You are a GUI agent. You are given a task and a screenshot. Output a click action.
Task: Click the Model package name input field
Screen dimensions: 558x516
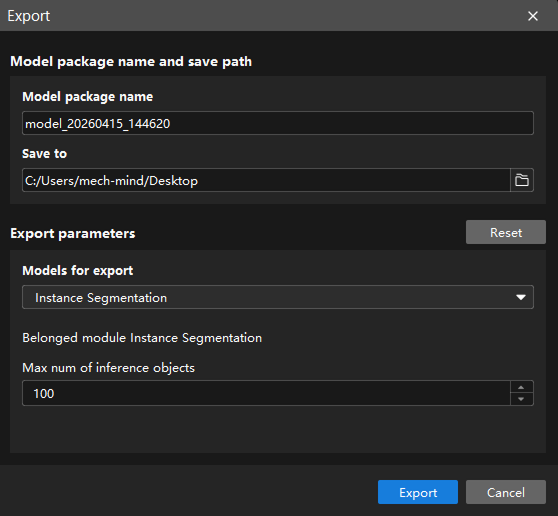coord(278,123)
